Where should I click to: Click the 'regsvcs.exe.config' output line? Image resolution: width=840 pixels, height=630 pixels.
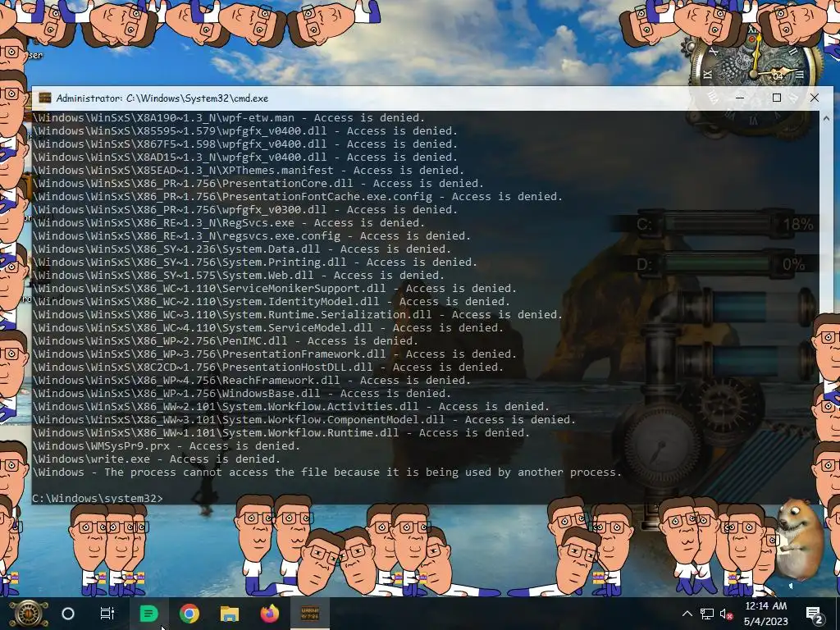pos(252,235)
